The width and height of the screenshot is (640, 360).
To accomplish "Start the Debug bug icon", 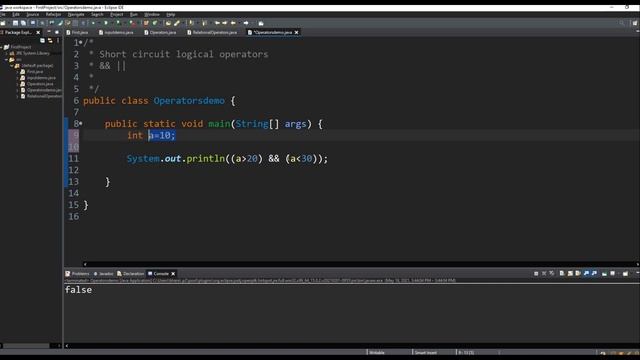I will [x=93, y=23].
